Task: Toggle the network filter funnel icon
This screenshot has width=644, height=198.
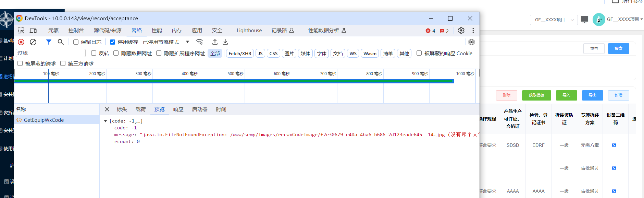Action: (x=49, y=42)
